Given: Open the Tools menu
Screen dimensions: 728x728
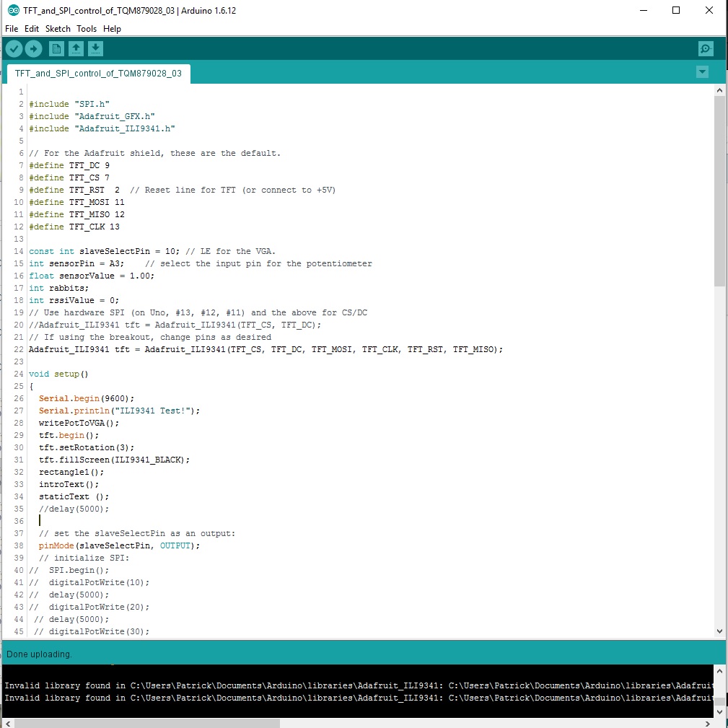Looking at the screenshot, I should point(87,29).
